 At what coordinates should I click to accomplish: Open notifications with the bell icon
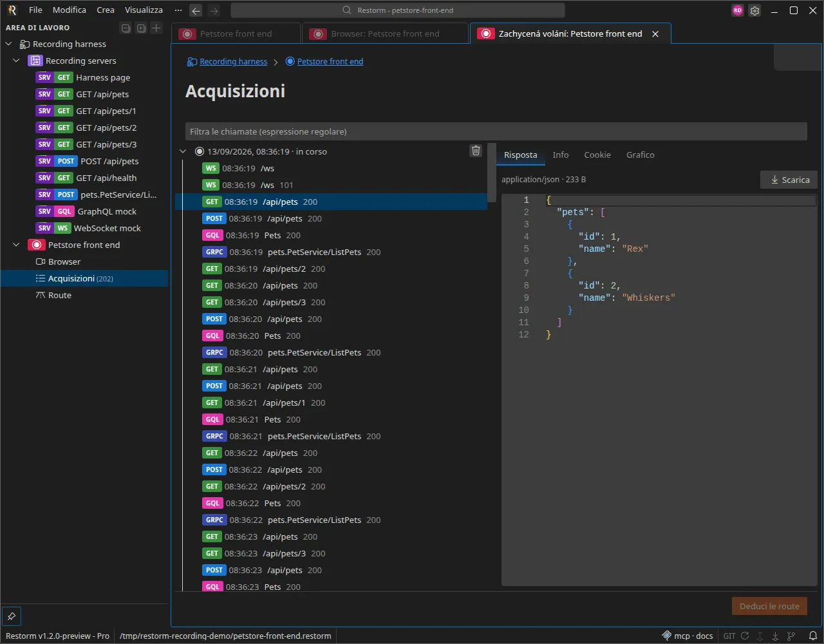click(813, 636)
